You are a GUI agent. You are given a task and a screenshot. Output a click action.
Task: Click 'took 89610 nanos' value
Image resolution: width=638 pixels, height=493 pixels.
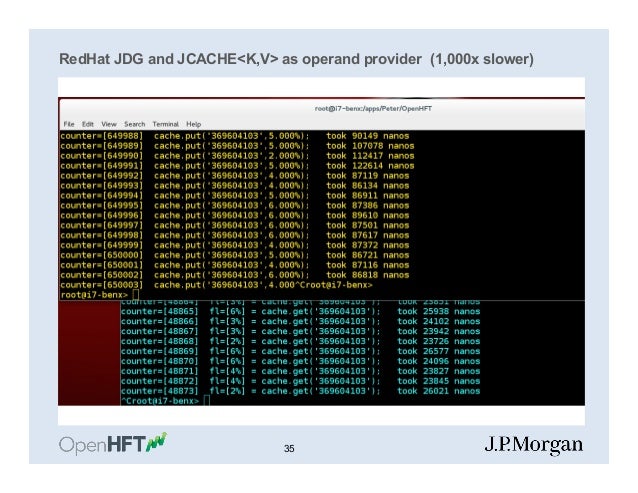pos(367,215)
